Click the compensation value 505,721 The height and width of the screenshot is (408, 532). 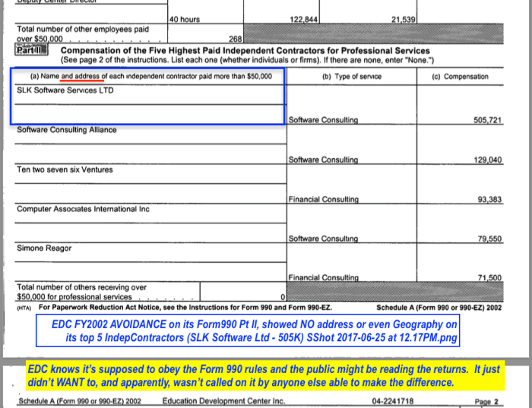pos(486,120)
